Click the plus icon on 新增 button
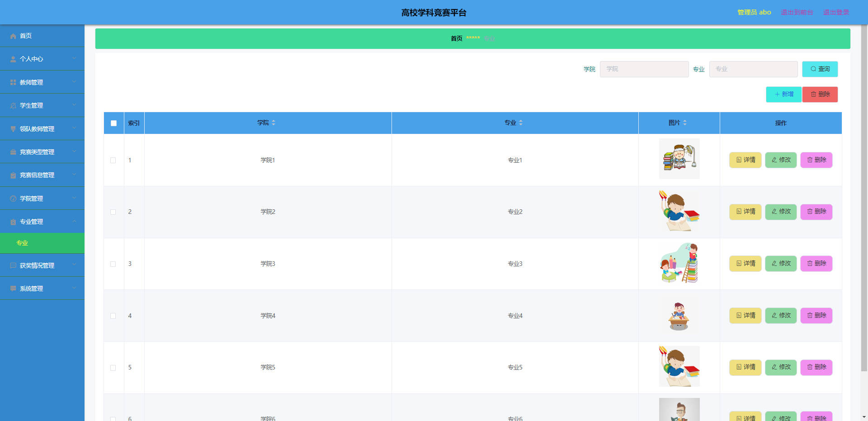Screen dimensions: 868x421 click(777, 95)
